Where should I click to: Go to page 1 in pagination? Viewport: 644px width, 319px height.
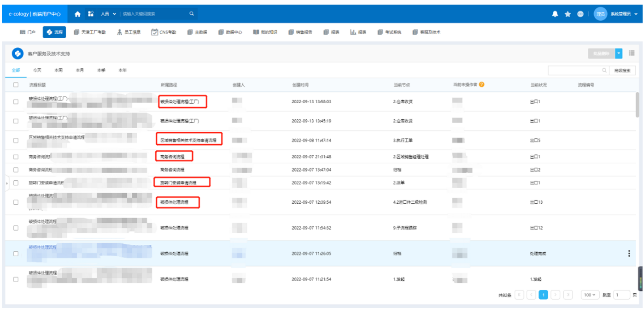(543, 295)
